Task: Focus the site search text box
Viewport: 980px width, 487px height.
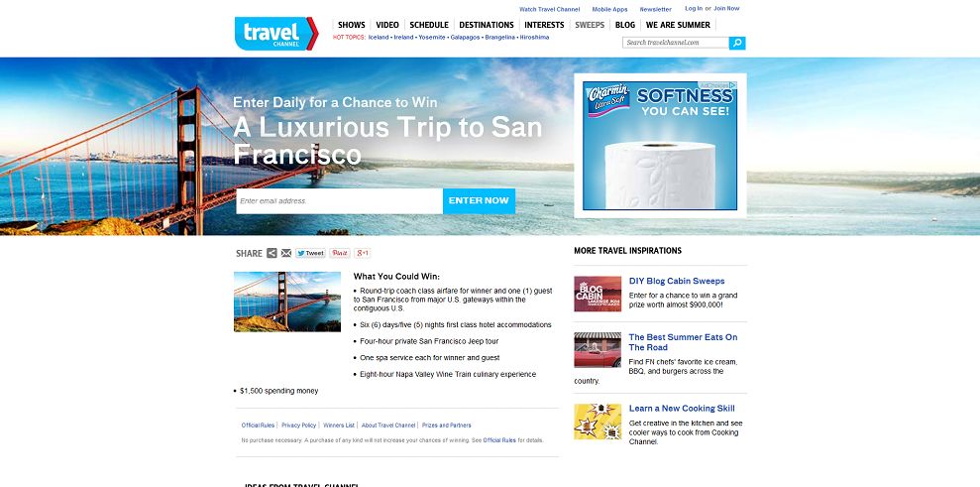Action: [676, 43]
